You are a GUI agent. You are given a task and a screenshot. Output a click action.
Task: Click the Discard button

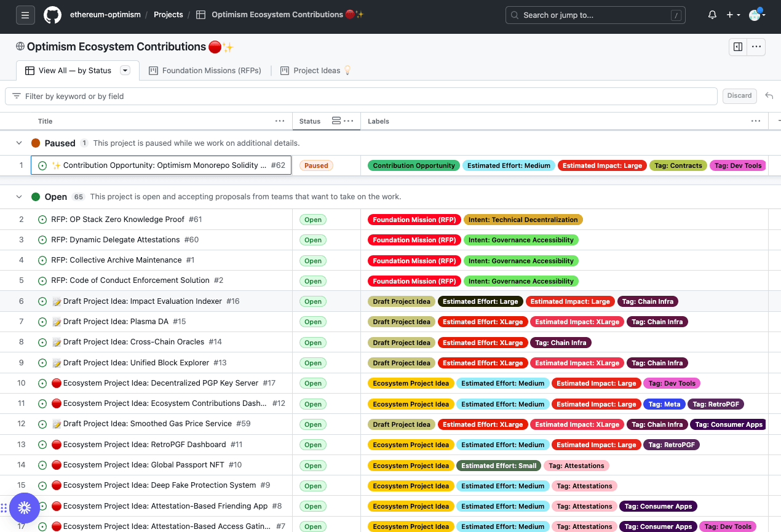[739, 96]
